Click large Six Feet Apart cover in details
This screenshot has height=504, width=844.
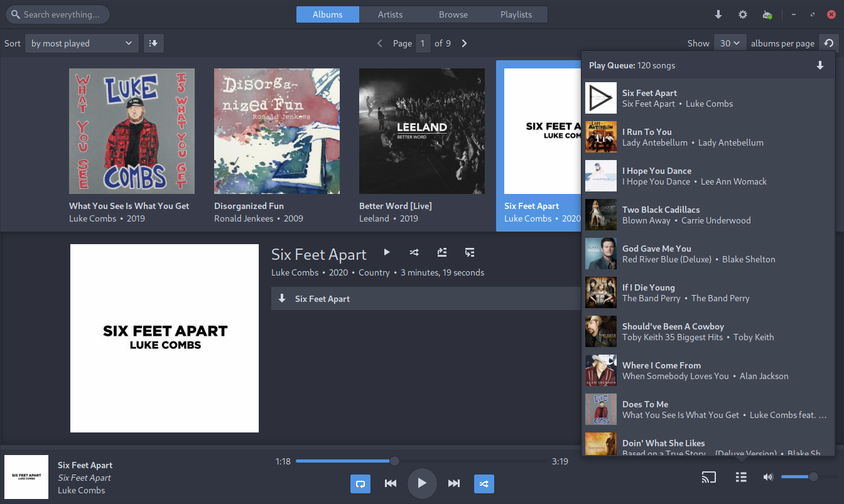point(165,338)
